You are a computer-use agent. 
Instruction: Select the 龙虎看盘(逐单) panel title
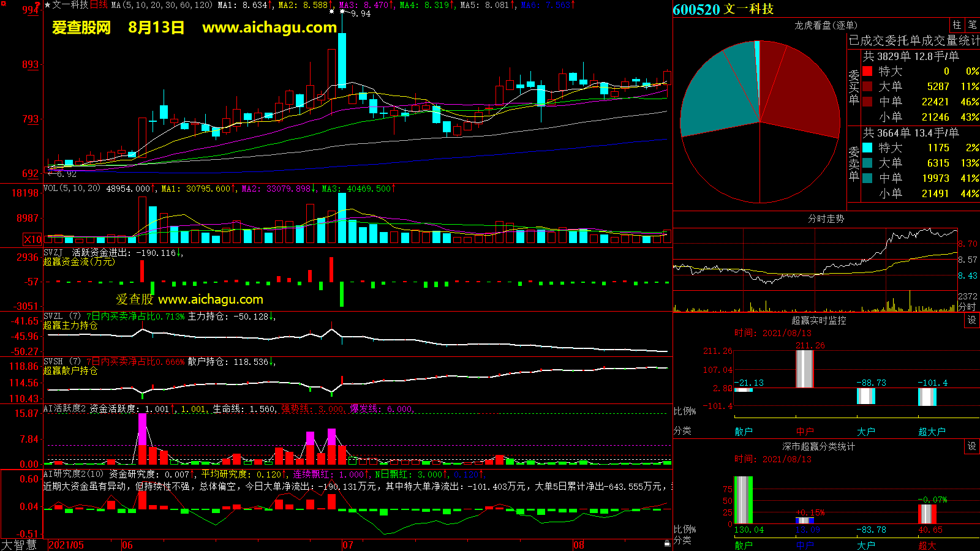tap(826, 25)
